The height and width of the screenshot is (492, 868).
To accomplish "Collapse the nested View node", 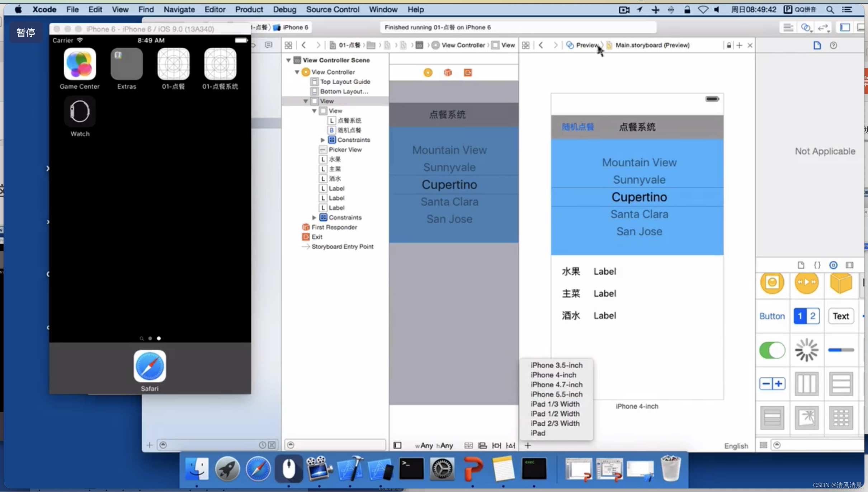I will coord(314,111).
